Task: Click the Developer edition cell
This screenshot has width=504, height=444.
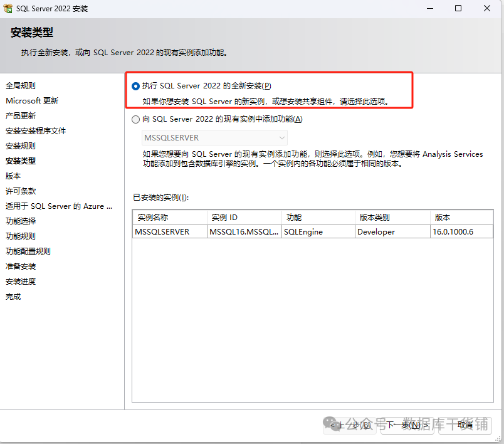Action: tap(393, 232)
